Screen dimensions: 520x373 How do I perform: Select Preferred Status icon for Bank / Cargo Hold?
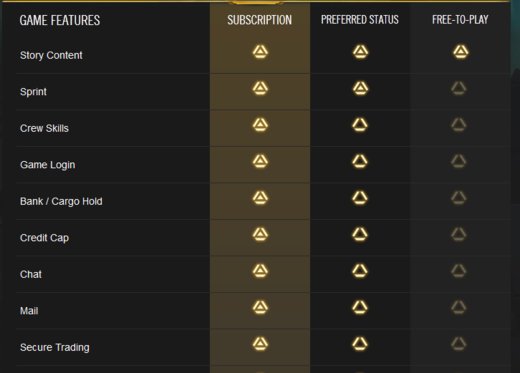360,198
